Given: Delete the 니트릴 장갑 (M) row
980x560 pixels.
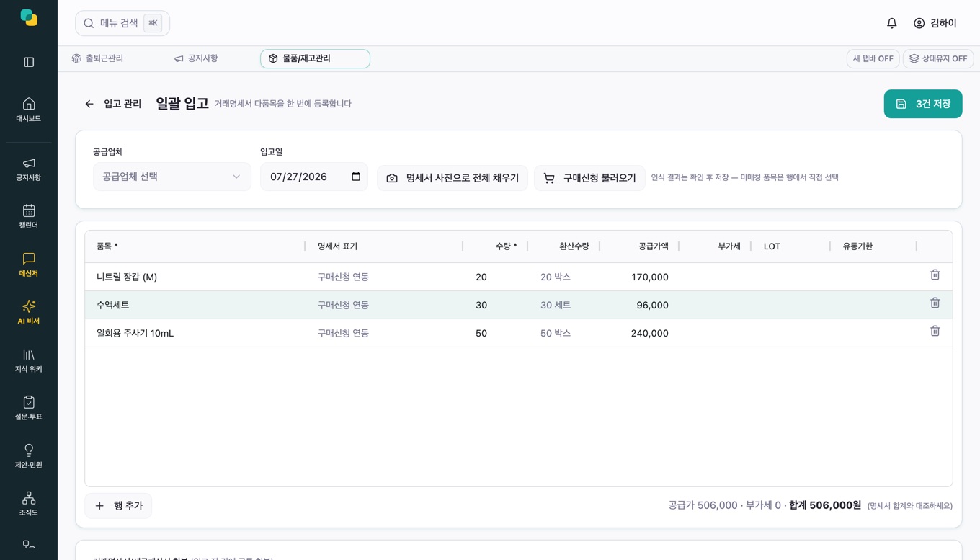Looking at the screenshot, I should coord(935,275).
